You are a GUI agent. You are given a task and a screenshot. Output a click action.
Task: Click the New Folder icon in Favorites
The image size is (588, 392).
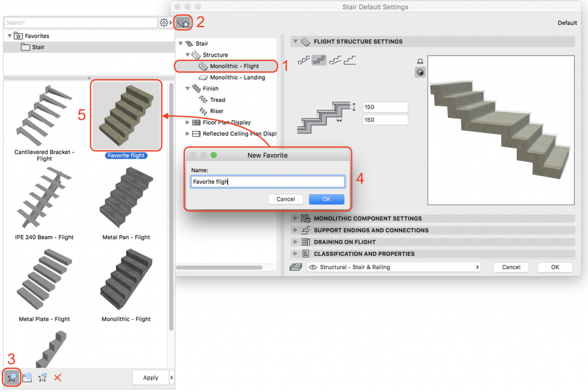point(27,377)
